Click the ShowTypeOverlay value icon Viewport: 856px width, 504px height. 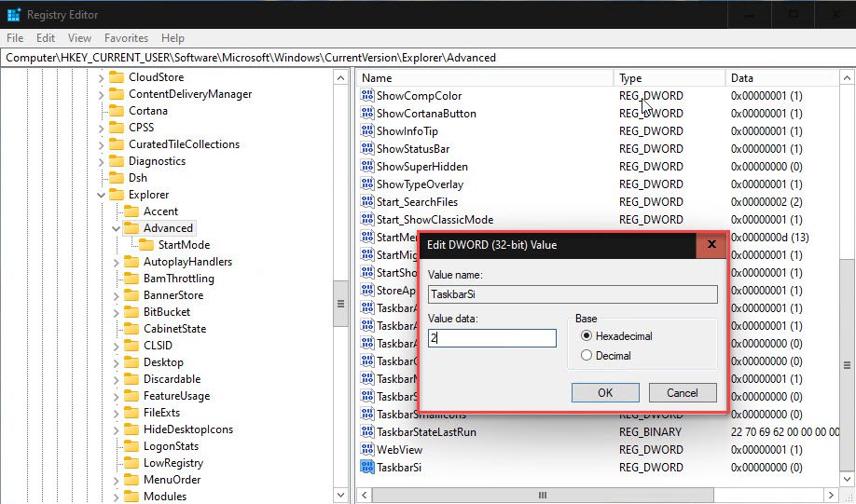pyautogui.click(x=367, y=184)
